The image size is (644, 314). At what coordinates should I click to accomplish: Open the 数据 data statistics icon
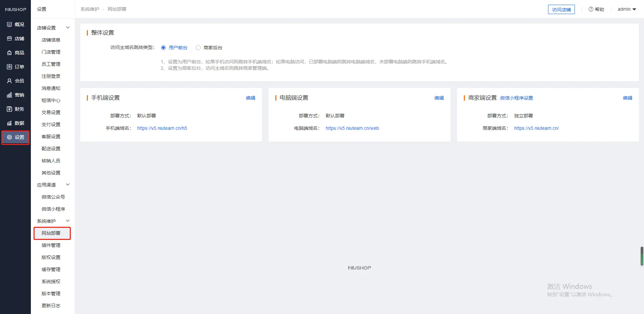click(x=9, y=123)
